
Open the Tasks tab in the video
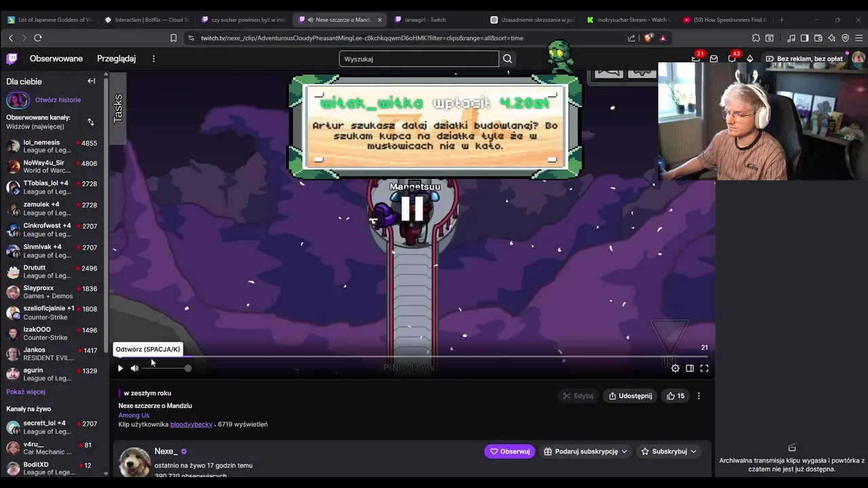(118, 108)
